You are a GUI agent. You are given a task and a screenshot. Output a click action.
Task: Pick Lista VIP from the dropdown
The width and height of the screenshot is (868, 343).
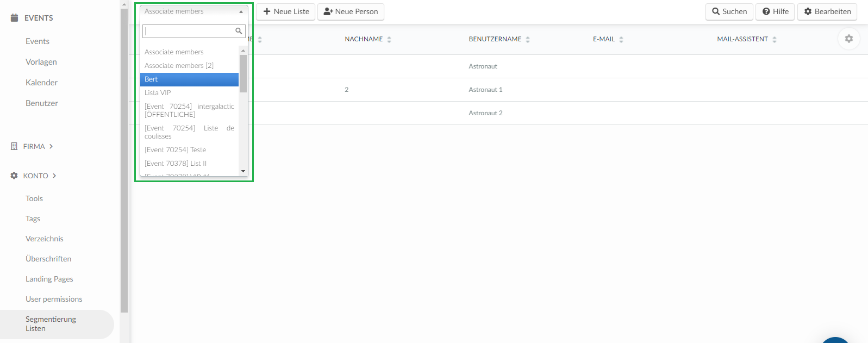189,93
